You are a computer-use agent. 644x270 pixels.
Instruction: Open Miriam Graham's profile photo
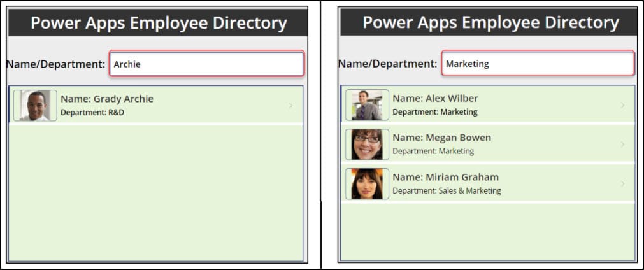click(367, 184)
